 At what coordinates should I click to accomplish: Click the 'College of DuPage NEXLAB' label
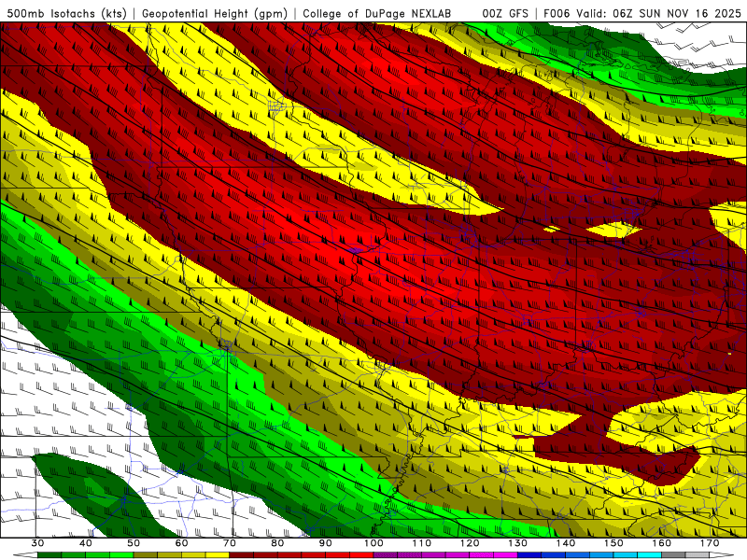pos(376,13)
